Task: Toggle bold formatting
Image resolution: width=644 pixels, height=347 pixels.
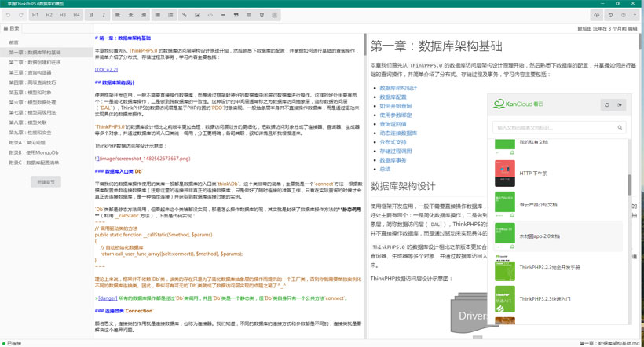Action: (x=91, y=15)
